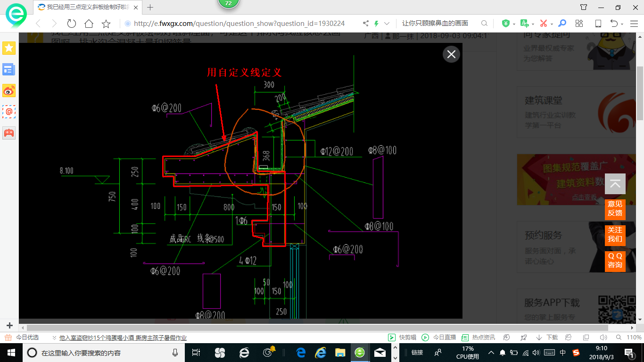Open the green payment shield icon
The width and height of the screenshot is (644, 362).
coord(505,24)
